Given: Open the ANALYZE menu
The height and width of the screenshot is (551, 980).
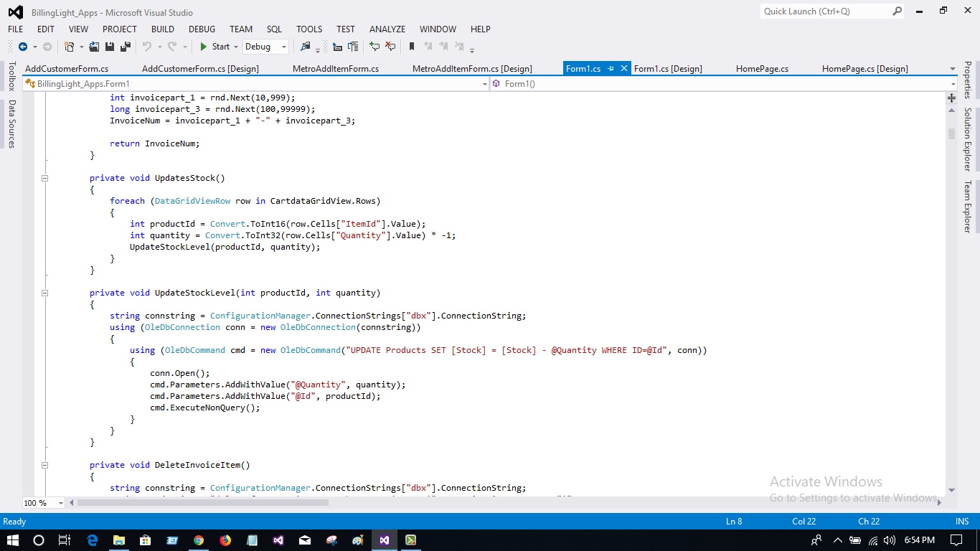Looking at the screenshot, I should pos(387,29).
